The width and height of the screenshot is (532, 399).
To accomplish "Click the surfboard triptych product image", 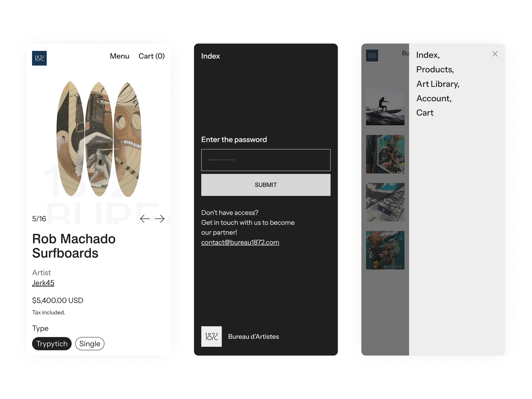I will coord(99,139).
